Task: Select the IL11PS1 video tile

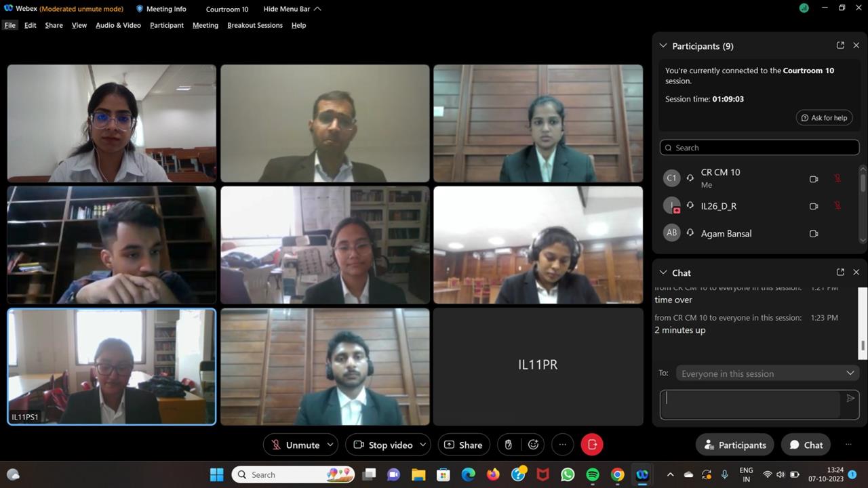Action: (112, 367)
